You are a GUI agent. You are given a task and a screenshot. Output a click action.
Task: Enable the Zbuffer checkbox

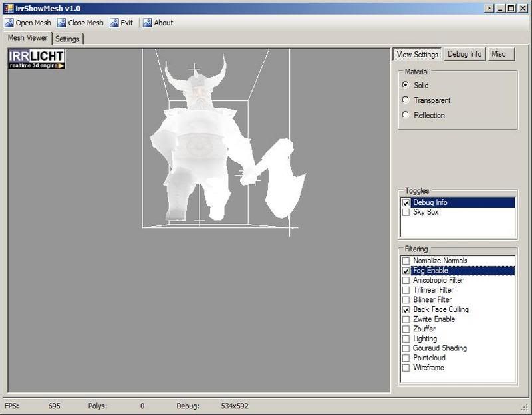[406, 329]
